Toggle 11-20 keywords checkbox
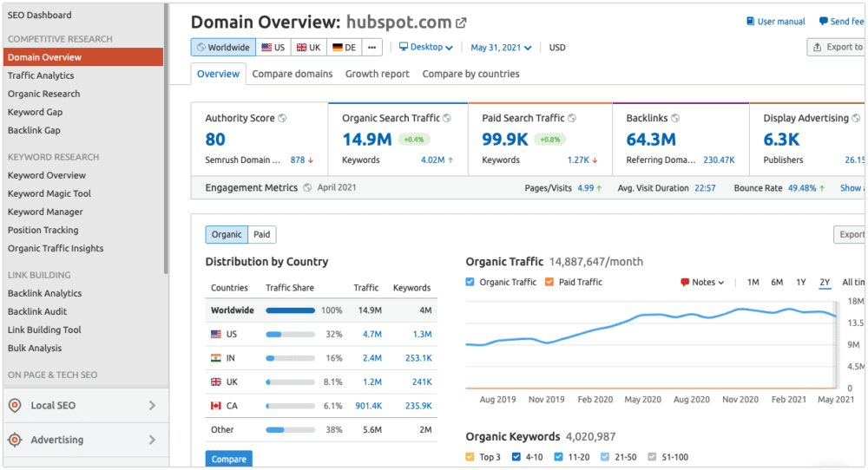This screenshot has height=470, width=868. [558, 457]
